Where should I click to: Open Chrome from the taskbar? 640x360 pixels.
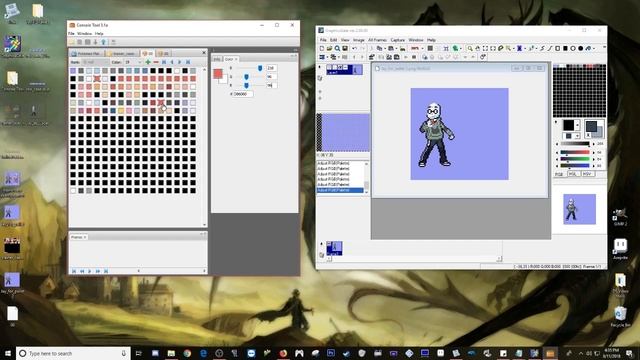[x=187, y=353]
